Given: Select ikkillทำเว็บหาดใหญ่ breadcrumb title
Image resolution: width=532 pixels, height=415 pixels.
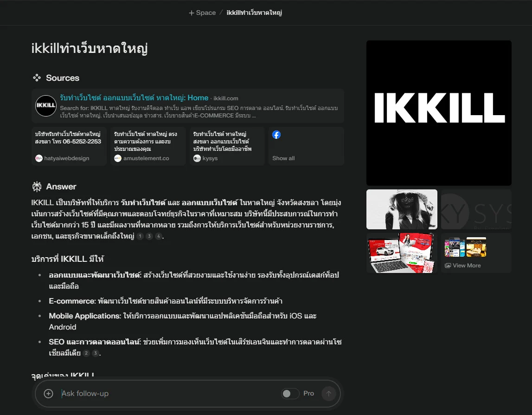Looking at the screenshot, I should pos(254,13).
